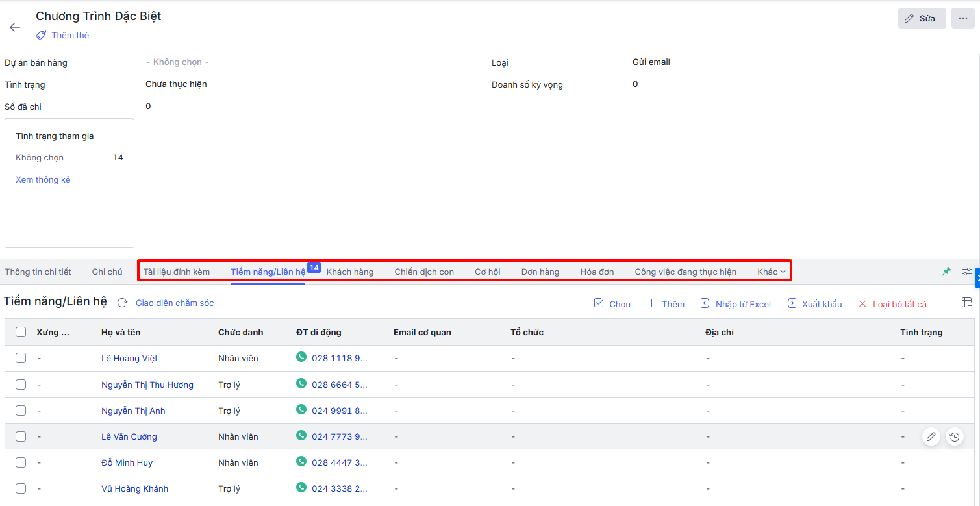The image size is (980, 506).
Task: Open the table column settings icon
Action: click(966, 303)
